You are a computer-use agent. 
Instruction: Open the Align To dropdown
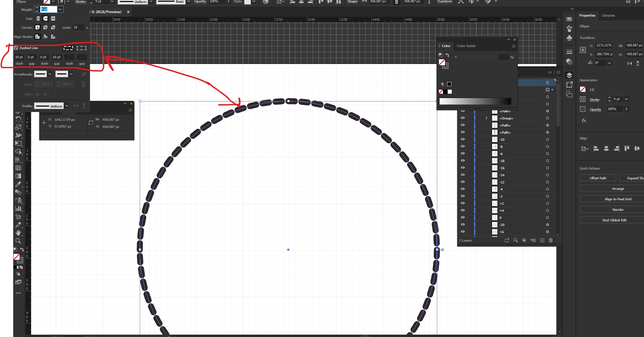pos(585,149)
